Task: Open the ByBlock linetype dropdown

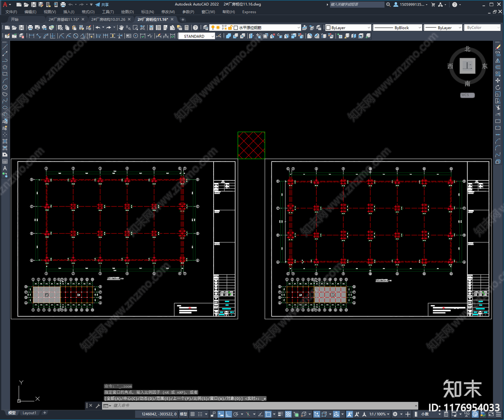Action: 398,28
